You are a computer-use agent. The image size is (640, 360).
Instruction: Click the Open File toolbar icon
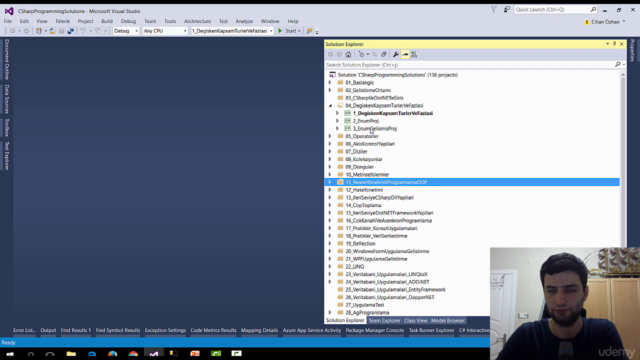pos(52,31)
